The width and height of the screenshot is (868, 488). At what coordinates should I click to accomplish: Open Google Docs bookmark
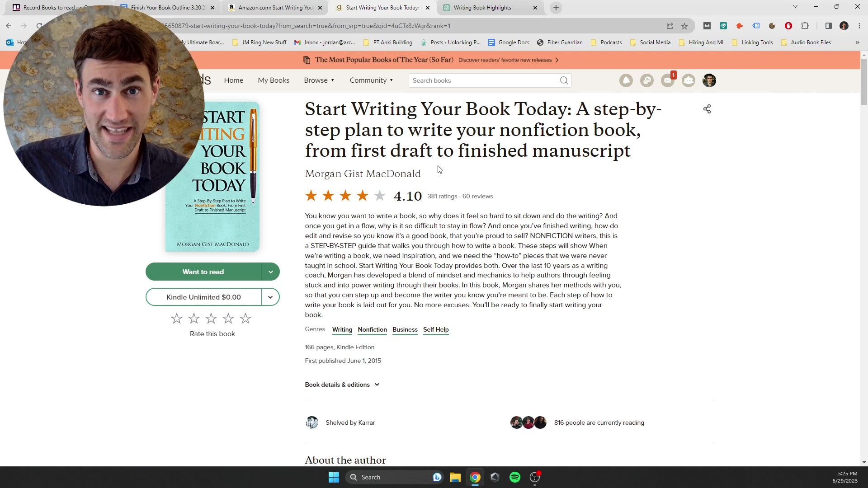(x=509, y=42)
